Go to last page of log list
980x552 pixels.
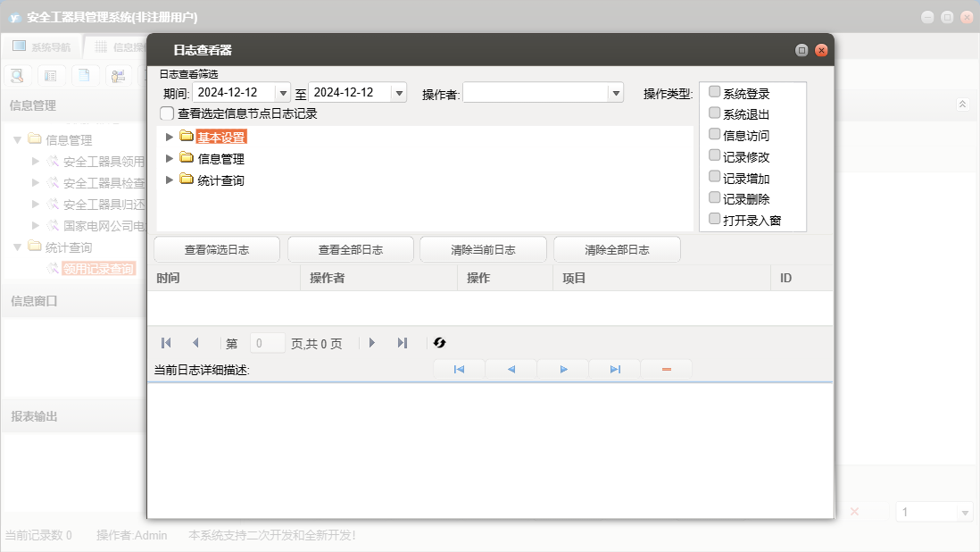[403, 343]
